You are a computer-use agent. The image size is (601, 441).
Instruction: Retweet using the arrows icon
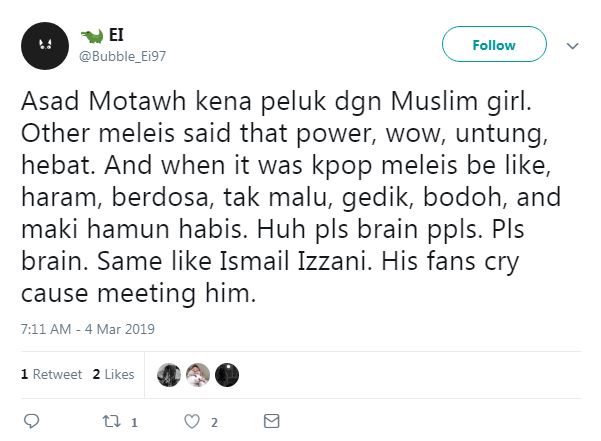pos(109,421)
